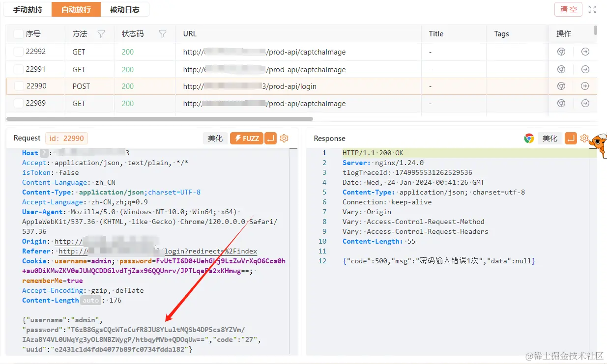Screen dimensions: 607x364
Task: Click URL of row 22992 captchaImage
Action: [x=264, y=52]
